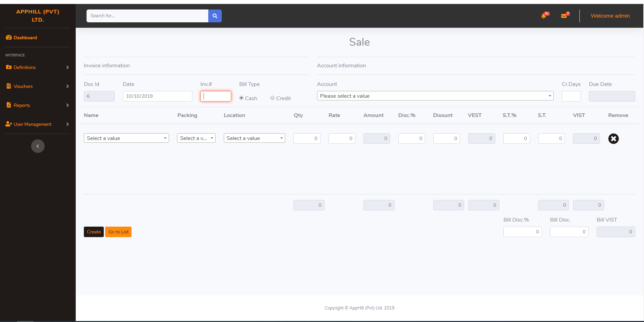Open the notifications bell icon
This screenshot has width=644, height=322.
coord(544,16)
